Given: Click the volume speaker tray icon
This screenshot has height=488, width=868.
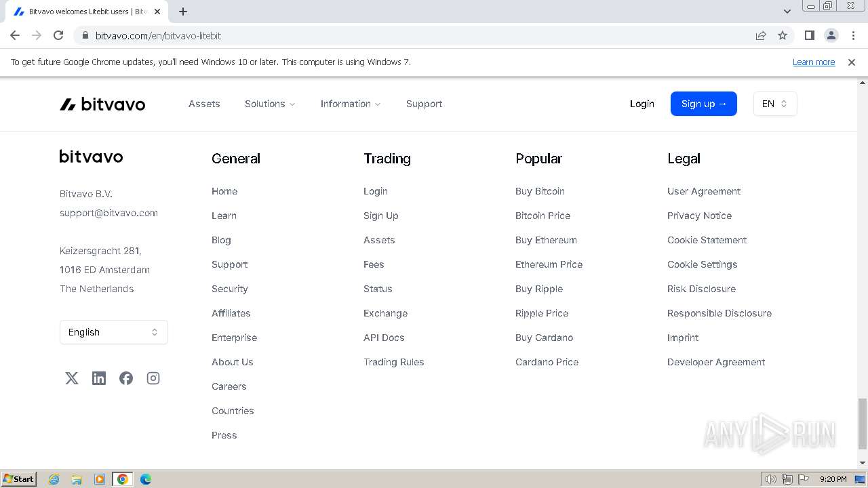Looking at the screenshot, I should tap(770, 479).
